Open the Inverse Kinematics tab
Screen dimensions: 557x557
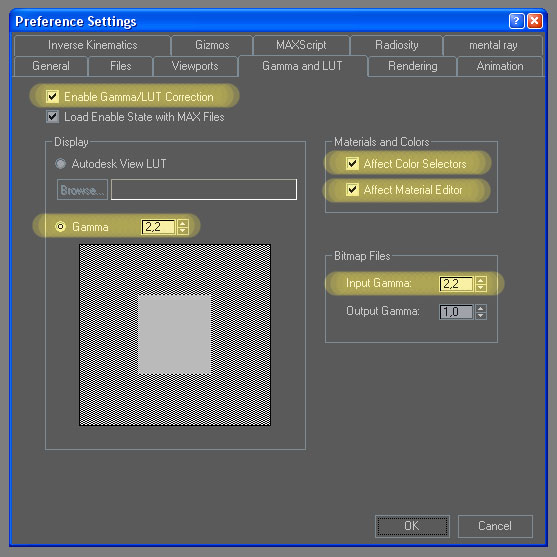[92, 45]
